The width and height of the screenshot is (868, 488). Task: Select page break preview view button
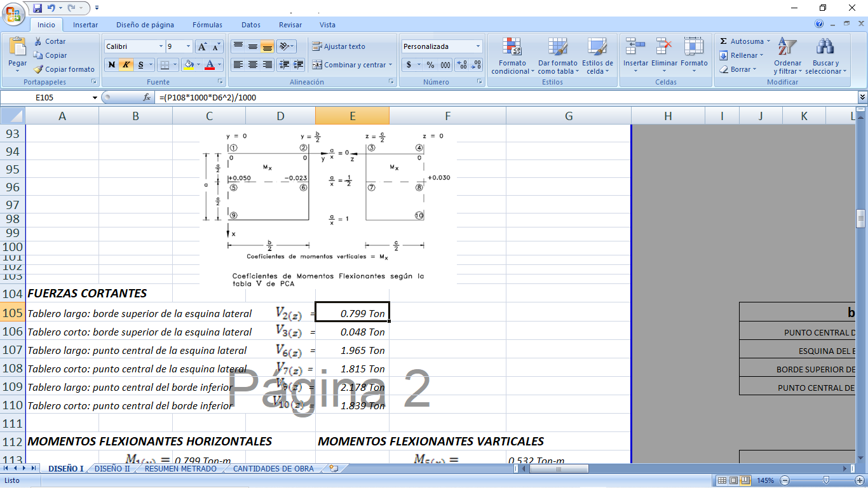click(745, 480)
